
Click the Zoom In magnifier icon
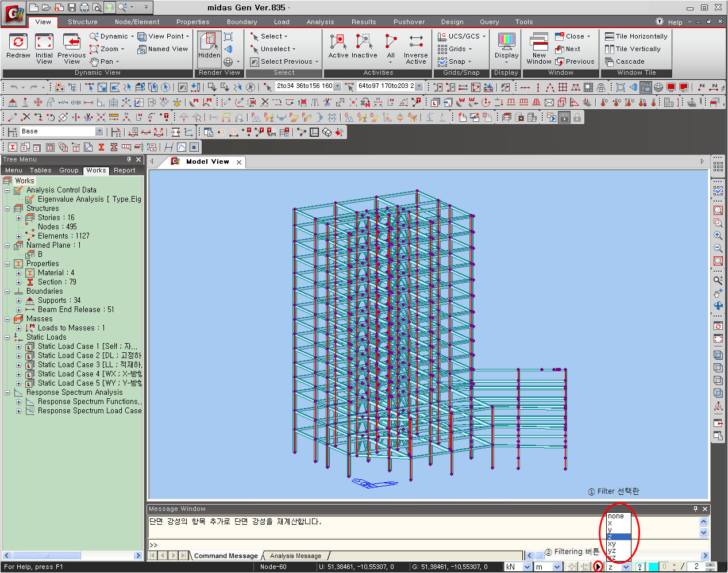[x=718, y=236]
